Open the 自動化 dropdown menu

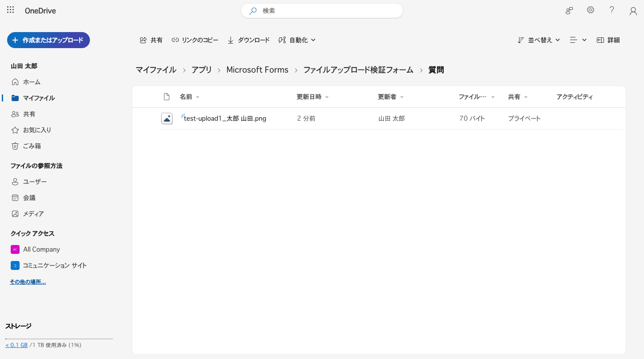[297, 40]
